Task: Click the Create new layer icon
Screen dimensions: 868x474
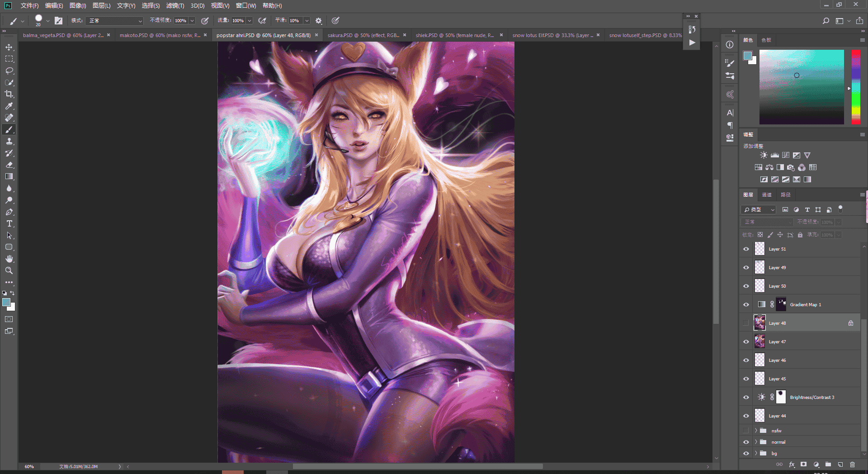Action: 840,464
